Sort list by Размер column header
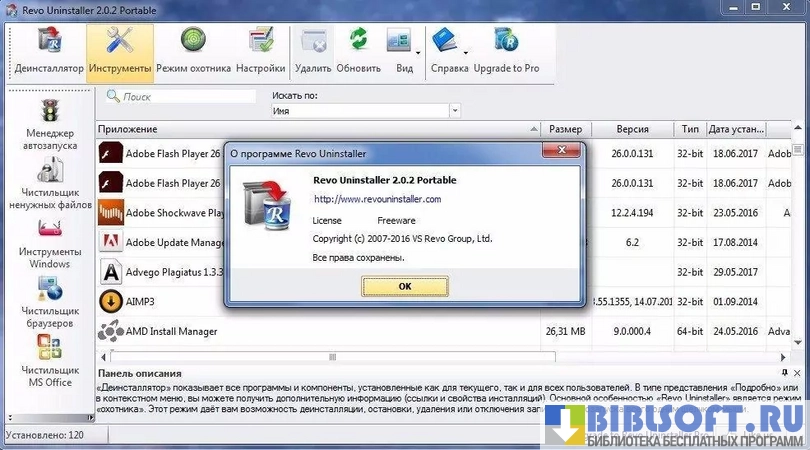Screen dimensions: 810x450 (x=565, y=130)
